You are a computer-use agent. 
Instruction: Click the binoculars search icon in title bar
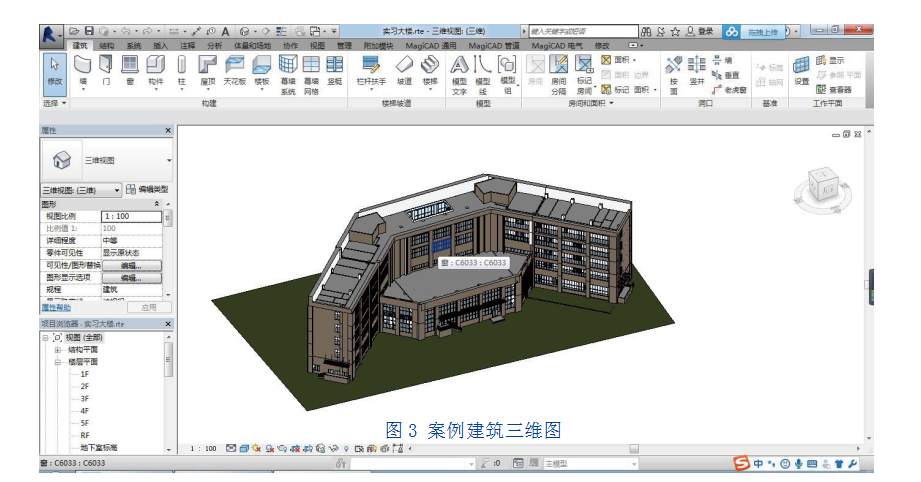point(646,31)
